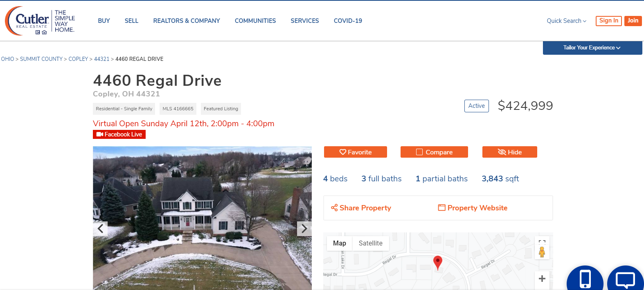Go to COPLEY breadcrumb link
Screen dimensions: 644x290
tap(78, 59)
